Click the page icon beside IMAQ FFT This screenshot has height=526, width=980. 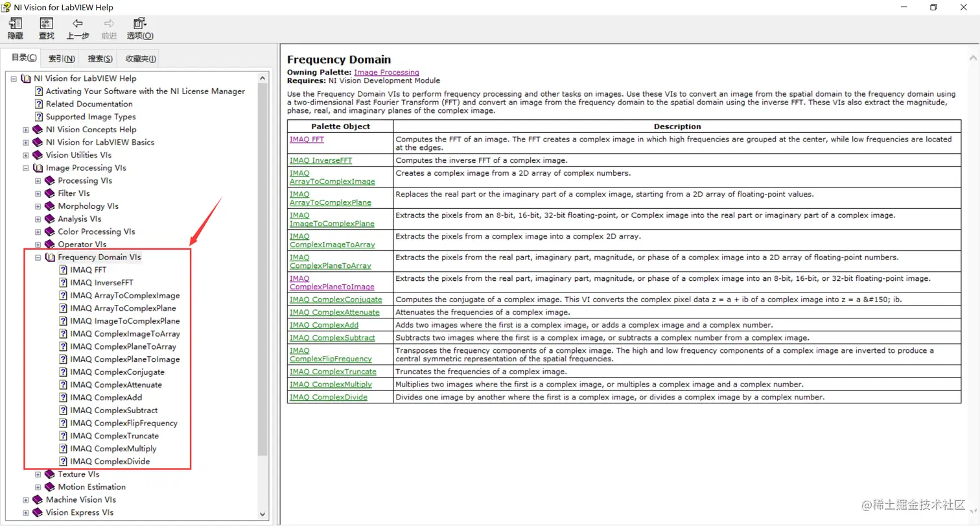tap(63, 270)
